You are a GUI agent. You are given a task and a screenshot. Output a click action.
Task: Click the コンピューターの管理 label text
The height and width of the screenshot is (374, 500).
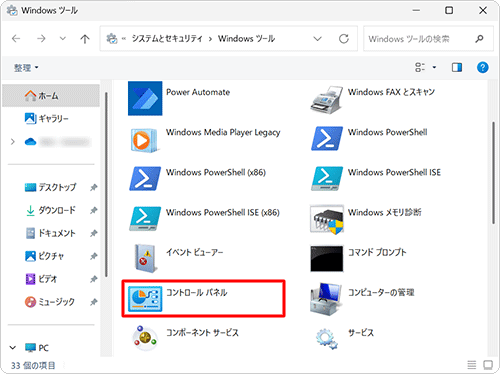tap(381, 292)
